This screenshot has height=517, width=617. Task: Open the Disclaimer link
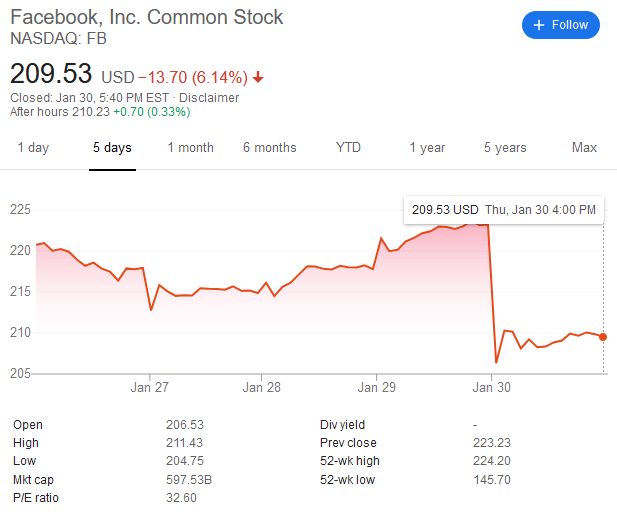208,98
